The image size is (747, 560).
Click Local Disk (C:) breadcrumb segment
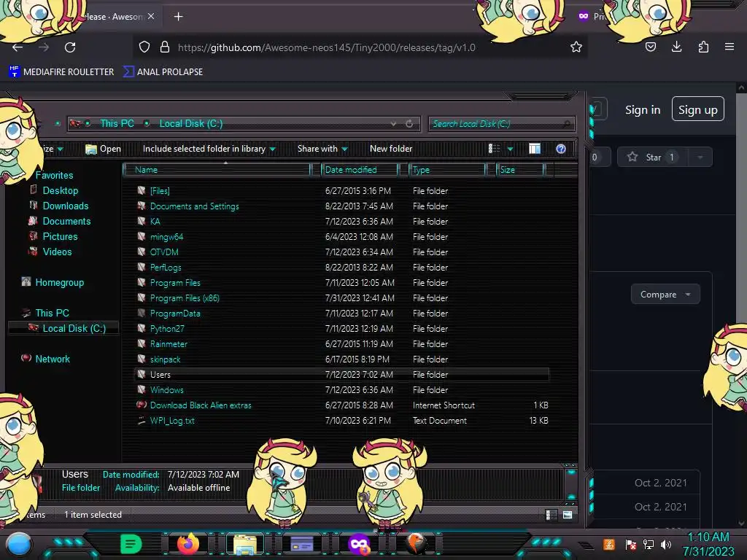pos(190,123)
